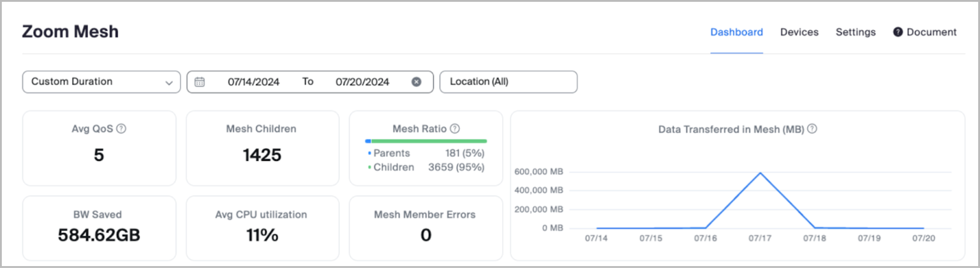
Task: Click the Mesh Member Errors value 0
Action: (426, 235)
